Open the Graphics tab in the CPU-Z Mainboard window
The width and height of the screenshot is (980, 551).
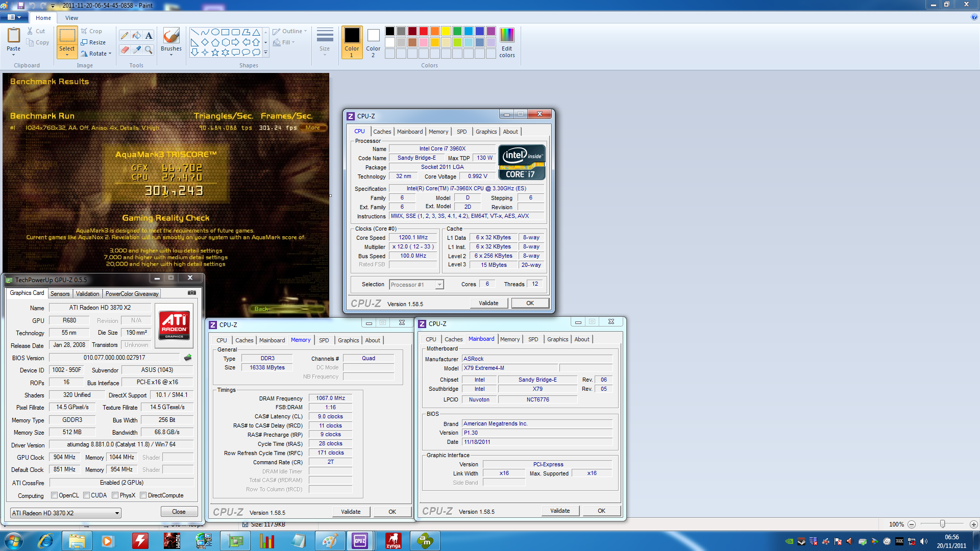(557, 339)
